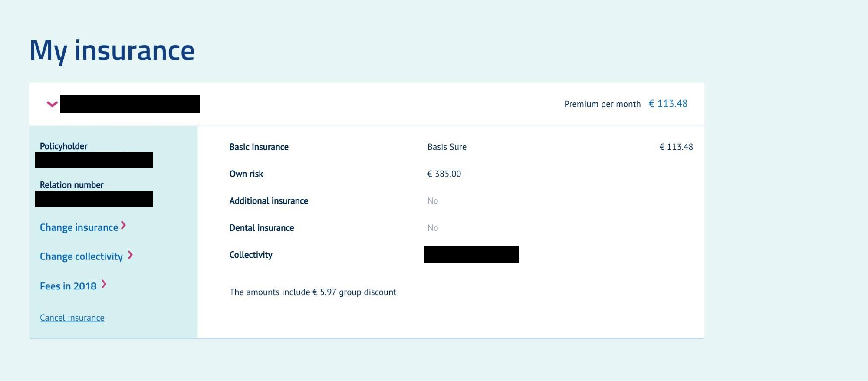The height and width of the screenshot is (381, 868).
Task: Click the Premium per month amount in header
Action: click(668, 104)
